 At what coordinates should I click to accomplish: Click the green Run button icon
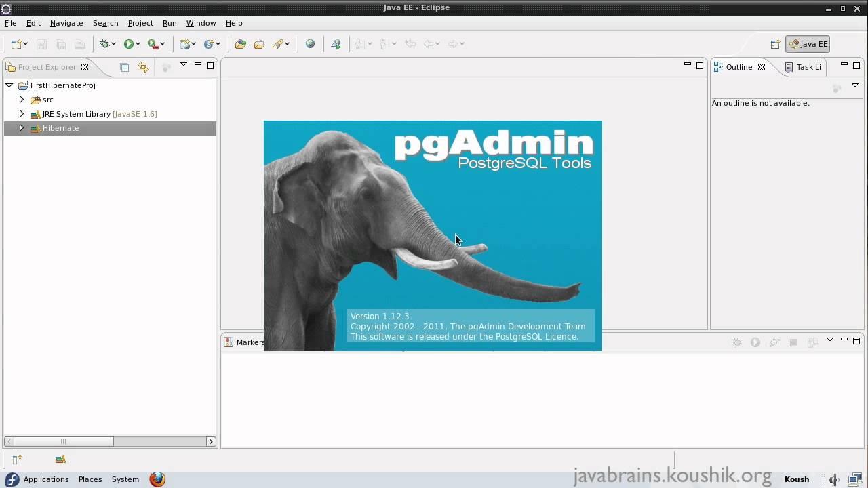click(x=128, y=44)
